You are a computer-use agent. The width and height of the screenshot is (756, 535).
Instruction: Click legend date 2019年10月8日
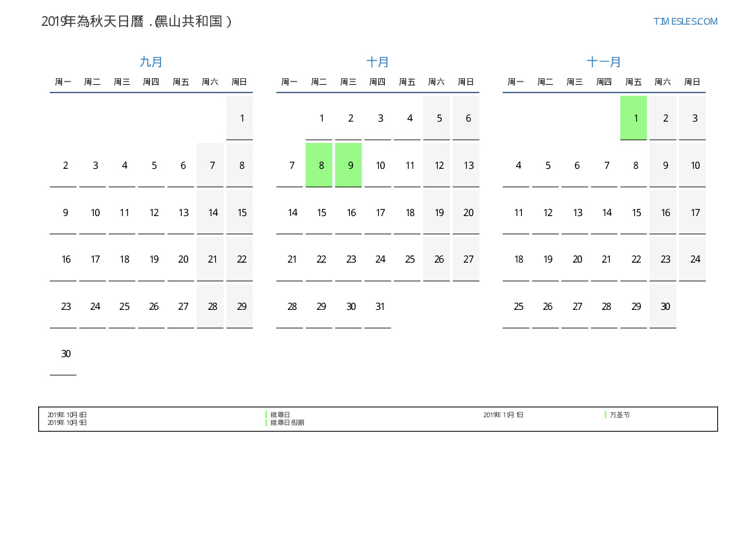click(x=67, y=415)
